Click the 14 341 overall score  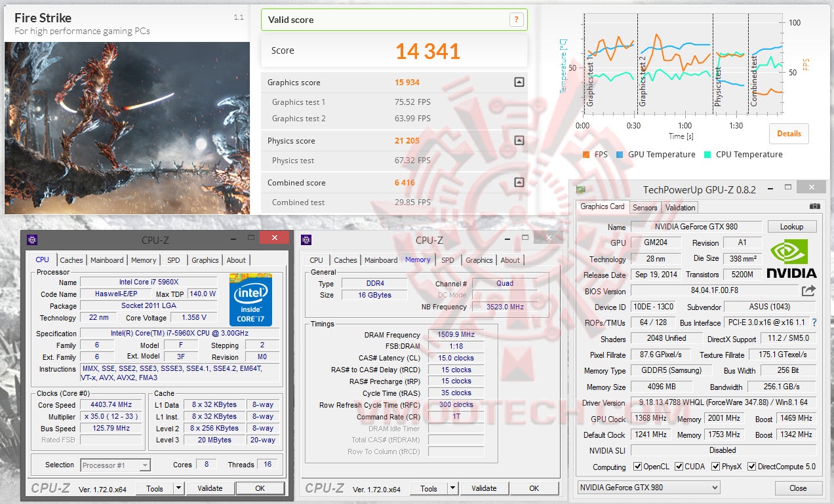(x=428, y=51)
